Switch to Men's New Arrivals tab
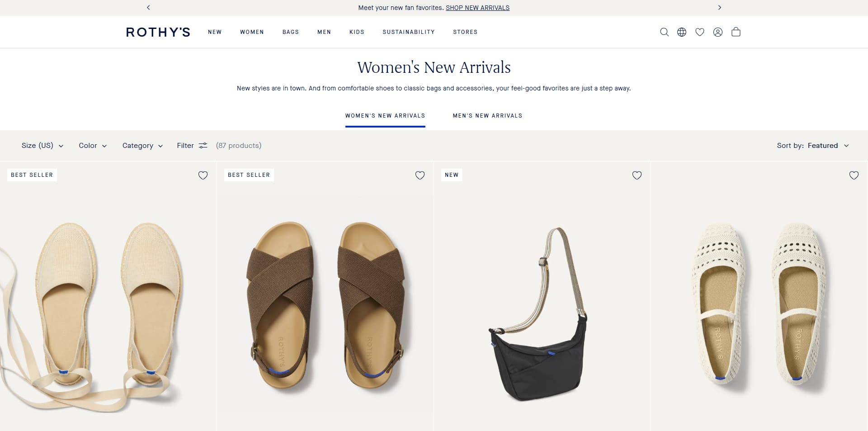 (x=487, y=116)
